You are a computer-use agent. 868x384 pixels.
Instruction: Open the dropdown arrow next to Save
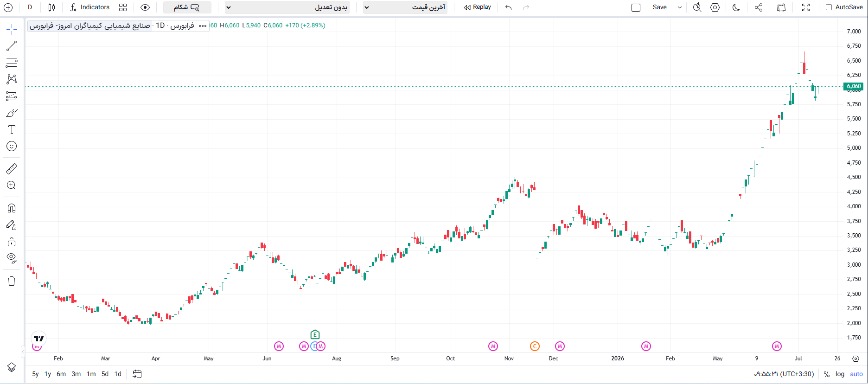[x=680, y=7]
